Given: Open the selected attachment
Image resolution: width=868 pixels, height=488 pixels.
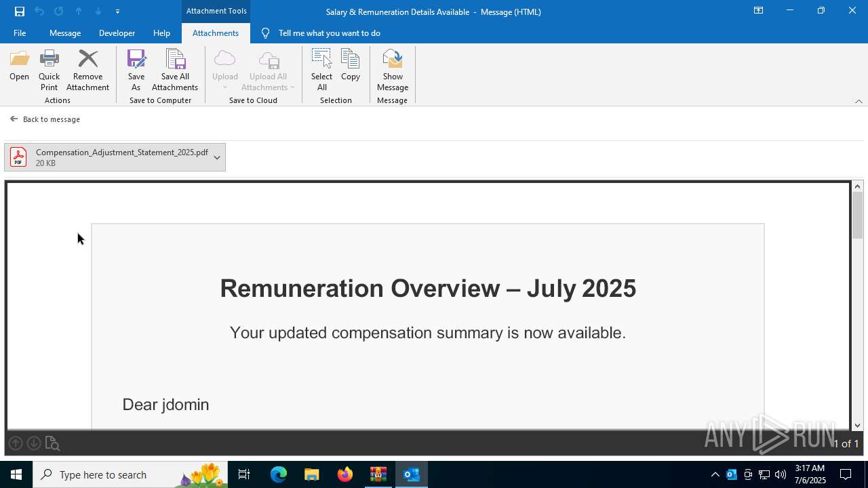Looking at the screenshot, I should (x=19, y=66).
